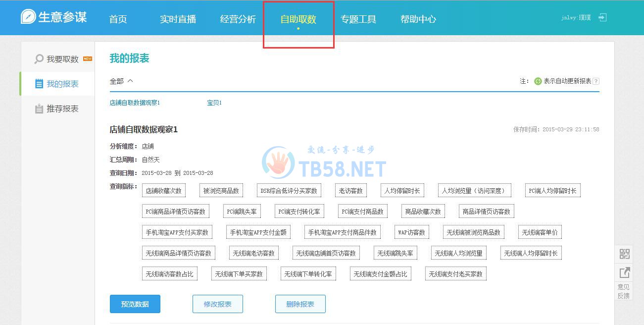Open the 意见反馈 feedback icon
The image size is (644, 325).
pos(625,272)
